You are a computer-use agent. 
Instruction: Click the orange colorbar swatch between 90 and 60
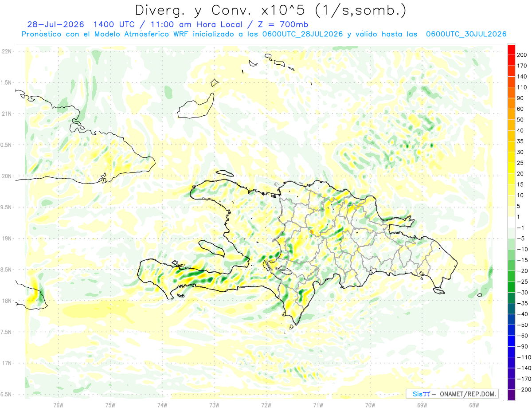coord(511,103)
